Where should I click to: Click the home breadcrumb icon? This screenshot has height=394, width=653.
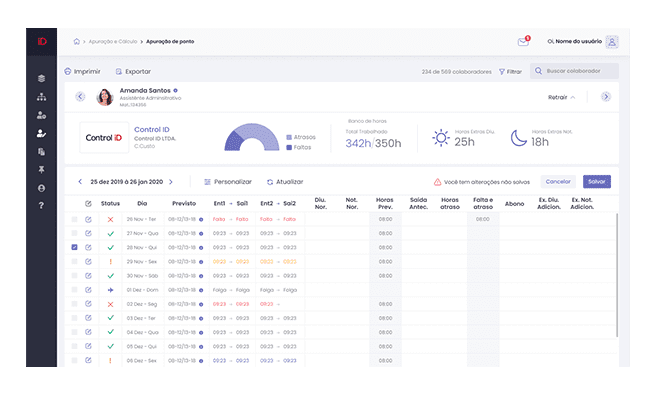coord(77,41)
